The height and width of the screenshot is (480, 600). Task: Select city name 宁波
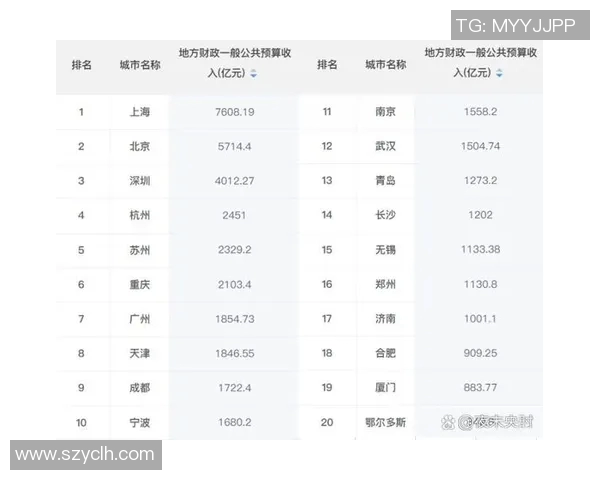click(x=140, y=423)
